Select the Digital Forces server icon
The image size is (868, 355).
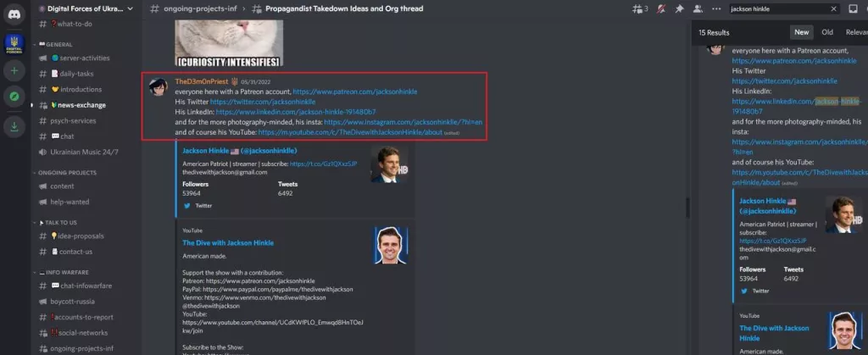point(14,43)
